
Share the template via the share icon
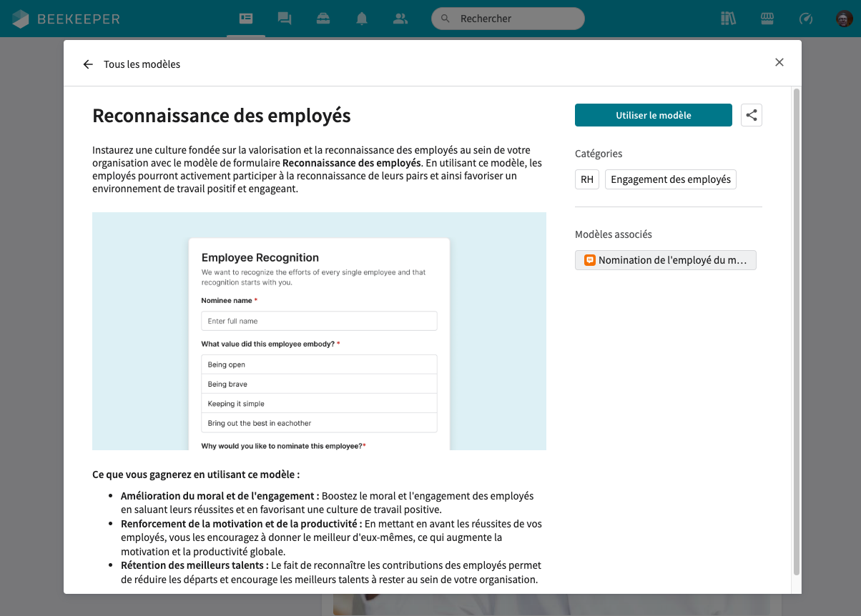coord(751,115)
